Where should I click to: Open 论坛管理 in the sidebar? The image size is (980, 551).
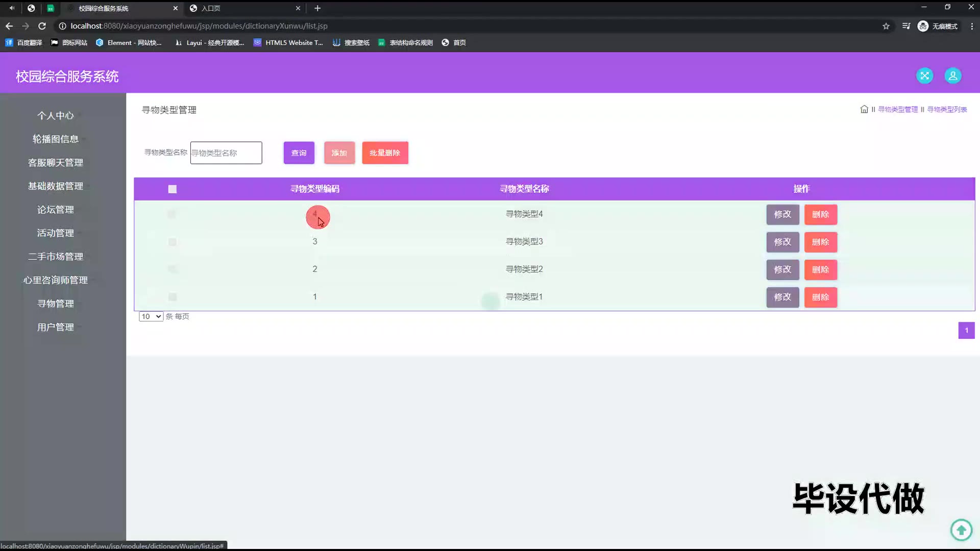pyautogui.click(x=56, y=210)
